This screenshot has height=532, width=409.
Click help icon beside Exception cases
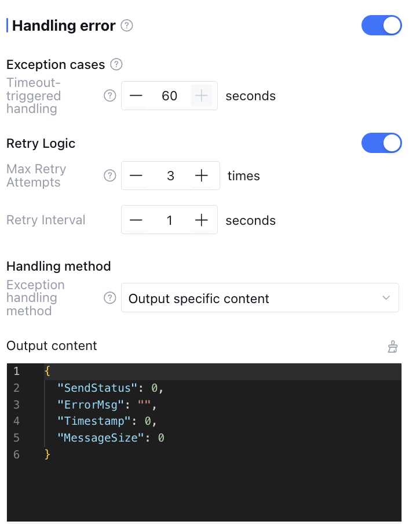(x=116, y=64)
